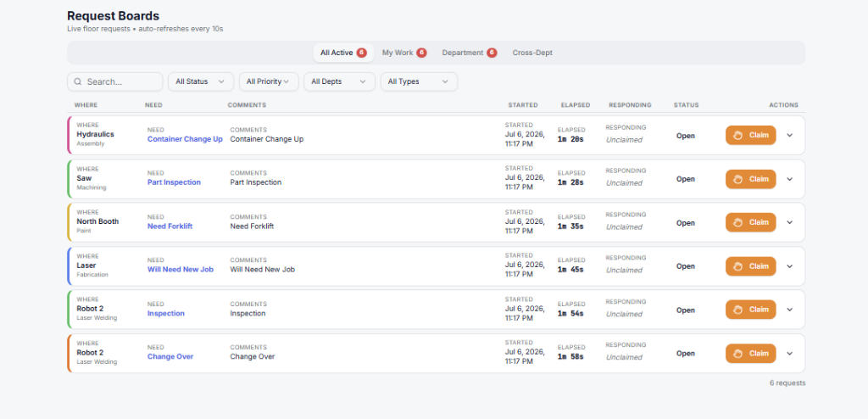Expand the Saw request row chevron
868x419 pixels.
(x=789, y=179)
